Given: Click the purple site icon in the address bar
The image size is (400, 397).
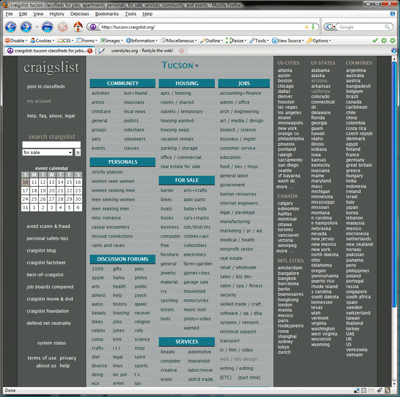Looking at the screenshot, I should pyautogui.click(x=93, y=27).
